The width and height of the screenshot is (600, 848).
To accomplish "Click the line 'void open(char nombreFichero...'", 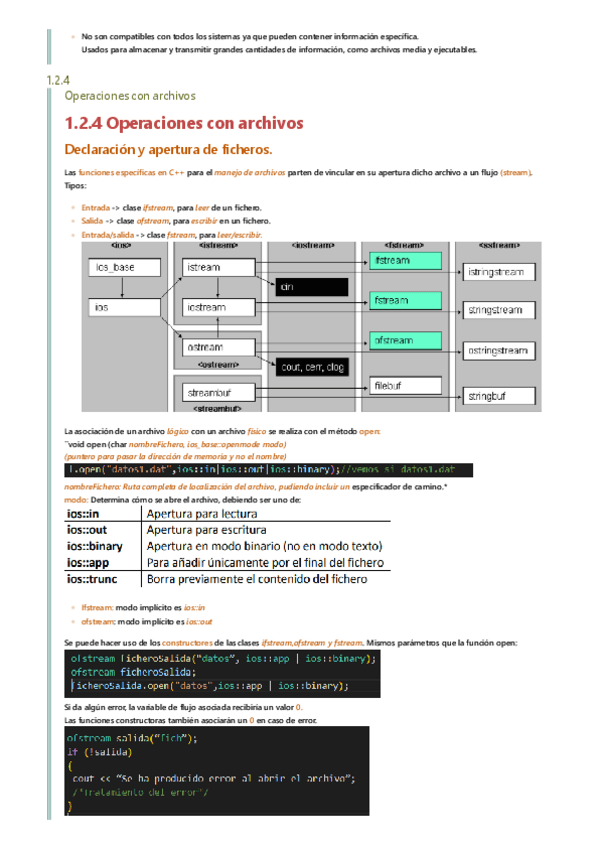I will click(175, 444).
